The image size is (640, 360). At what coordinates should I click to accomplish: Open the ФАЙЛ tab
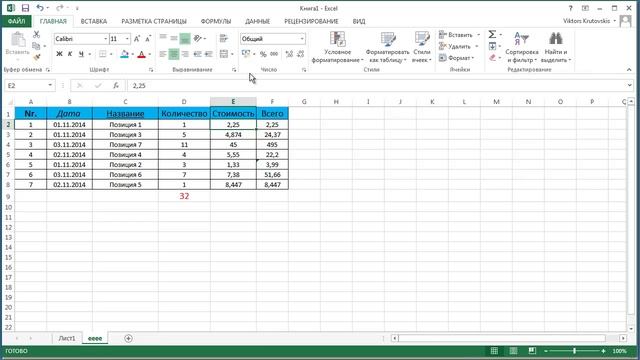pyautogui.click(x=16, y=21)
